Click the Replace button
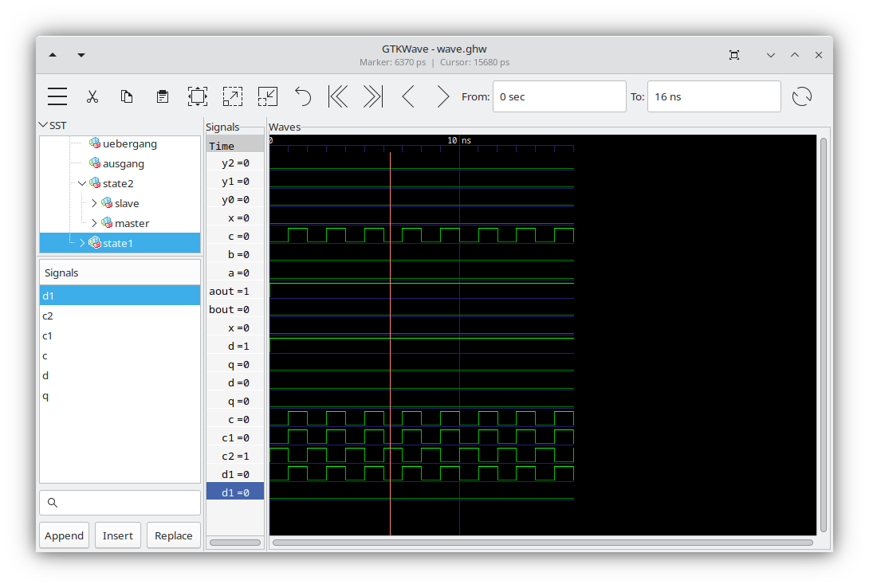Viewport: 869px width, 588px height. (x=173, y=535)
